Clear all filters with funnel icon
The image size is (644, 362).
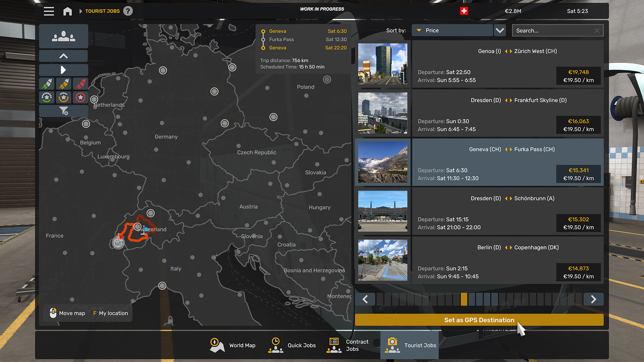(x=63, y=111)
